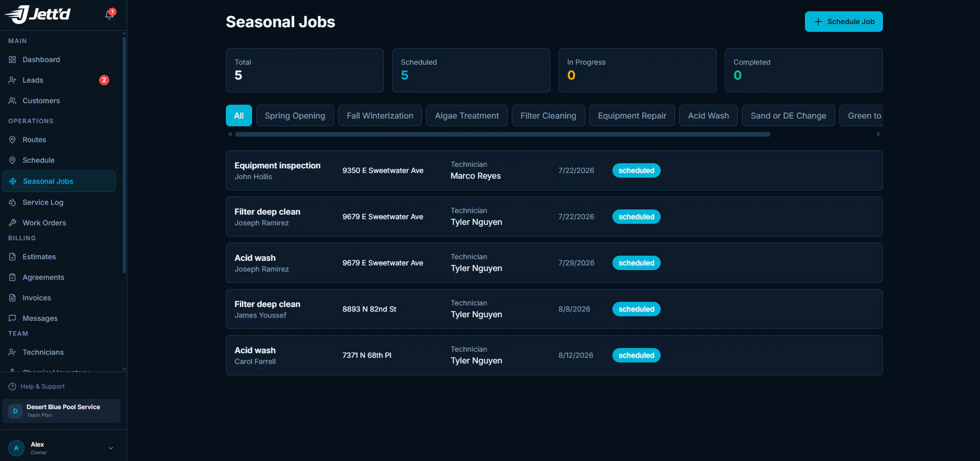Filter by Algae Treatment
The height and width of the screenshot is (461, 980).
pyautogui.click(x=467, y=116)
